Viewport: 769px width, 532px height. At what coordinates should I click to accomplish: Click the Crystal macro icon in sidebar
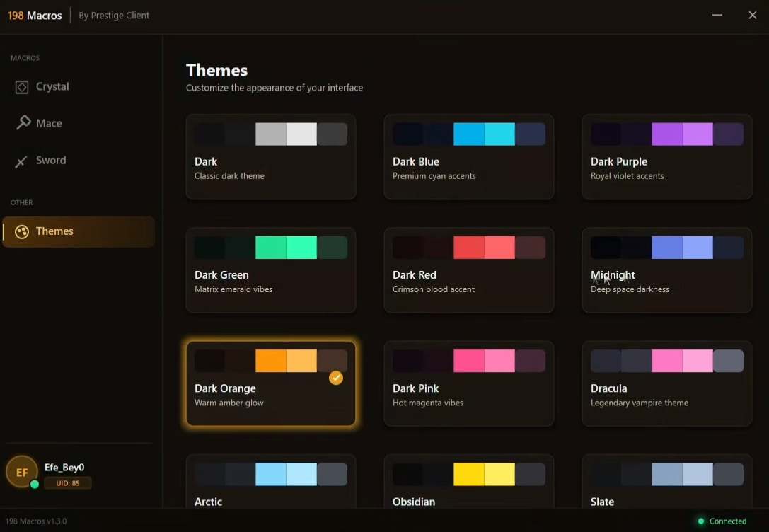click(x=22, y=87)
